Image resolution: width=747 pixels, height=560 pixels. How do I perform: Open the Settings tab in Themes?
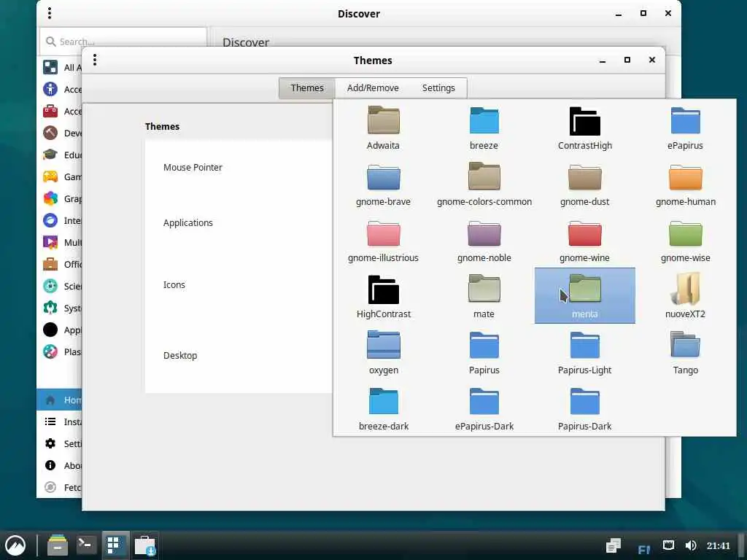click(438, 88)
